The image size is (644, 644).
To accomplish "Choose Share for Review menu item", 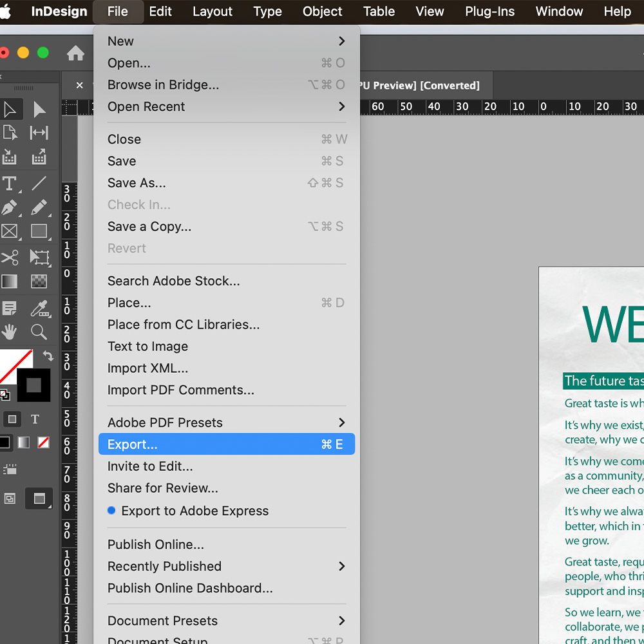I will (227, 488).
